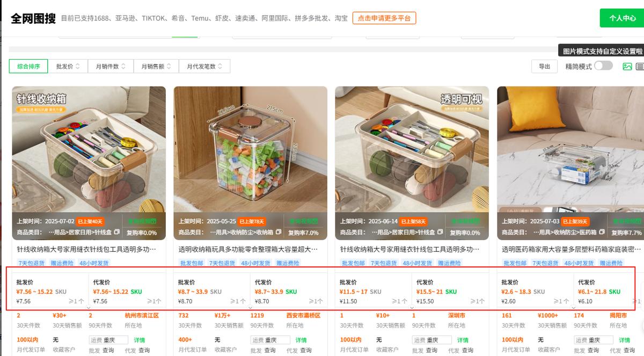Select the 综合排序 tab
This screenshot has width=644, height=356.
click(28, 67)
